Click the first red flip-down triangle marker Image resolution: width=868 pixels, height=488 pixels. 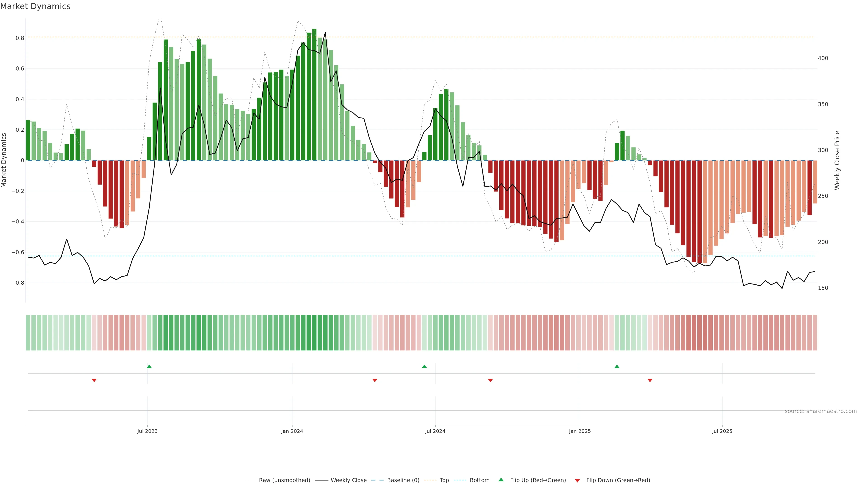pyautogui.click(x=94, y=380)
